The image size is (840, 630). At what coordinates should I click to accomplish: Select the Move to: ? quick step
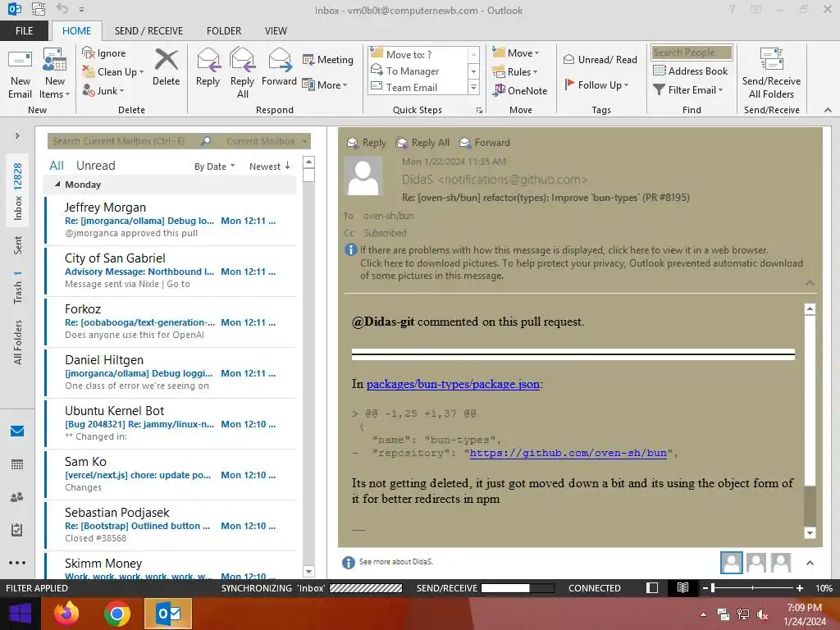point(409,54)
